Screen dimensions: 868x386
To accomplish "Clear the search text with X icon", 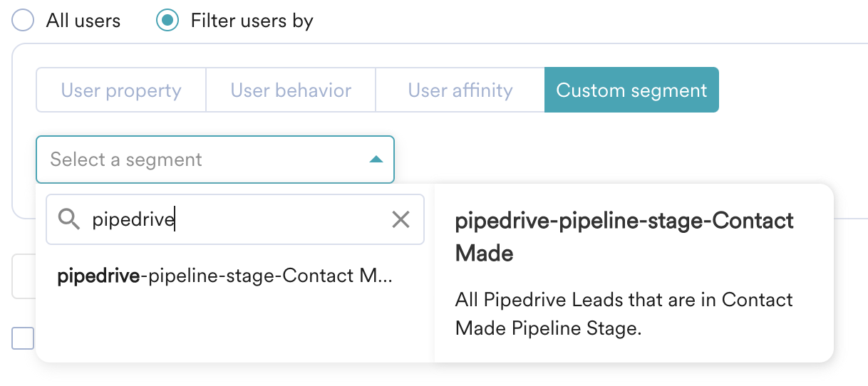I will pos(401,220).
